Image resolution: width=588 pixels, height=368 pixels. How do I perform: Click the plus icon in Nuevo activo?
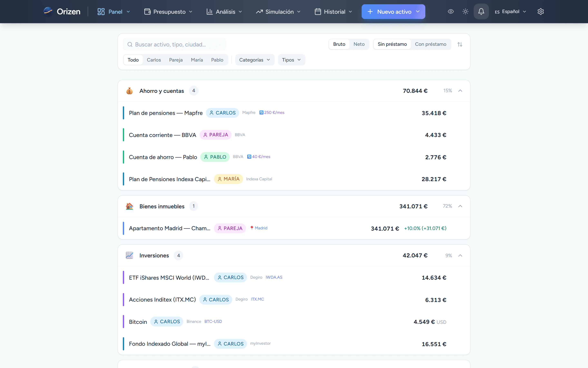tap(370, 11)
